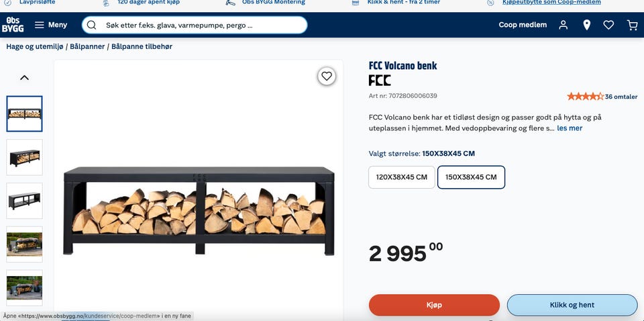
Task: Click the Klikk og hent button
Action: click(572, 305)
